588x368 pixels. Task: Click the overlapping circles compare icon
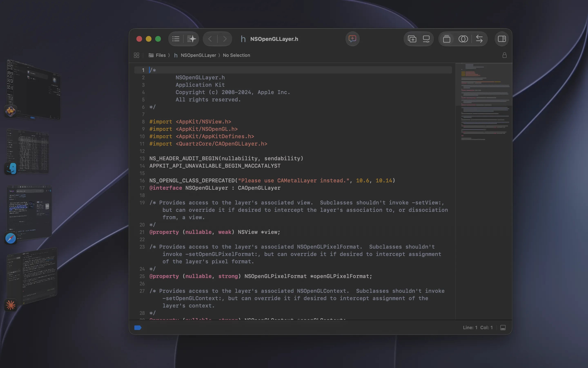point(463,39)
